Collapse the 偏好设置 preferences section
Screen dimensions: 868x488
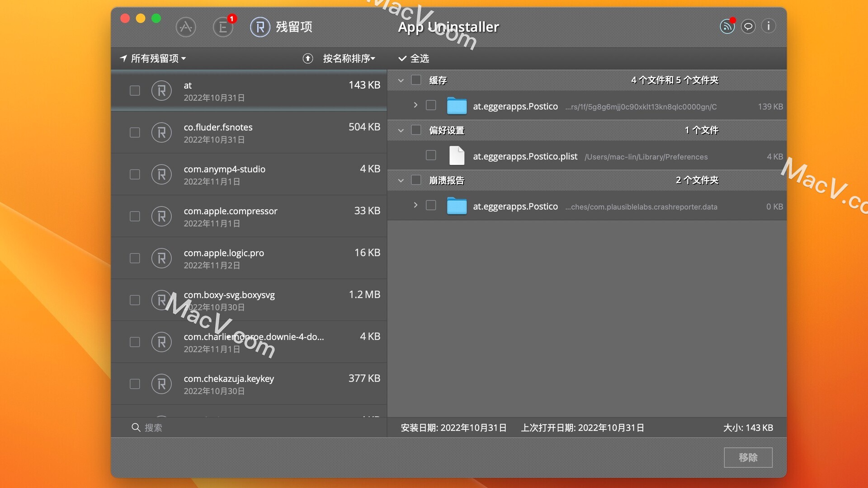[x=401, y=131]
